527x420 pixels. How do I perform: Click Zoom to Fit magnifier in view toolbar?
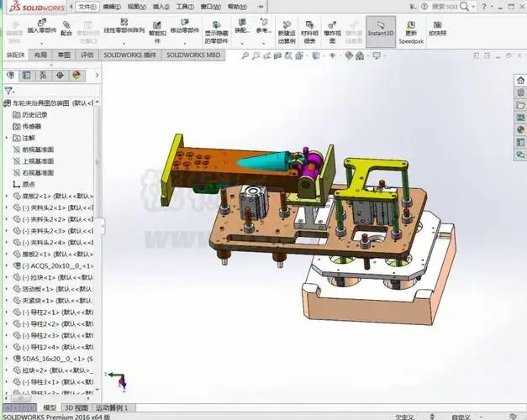coord(245,55)
